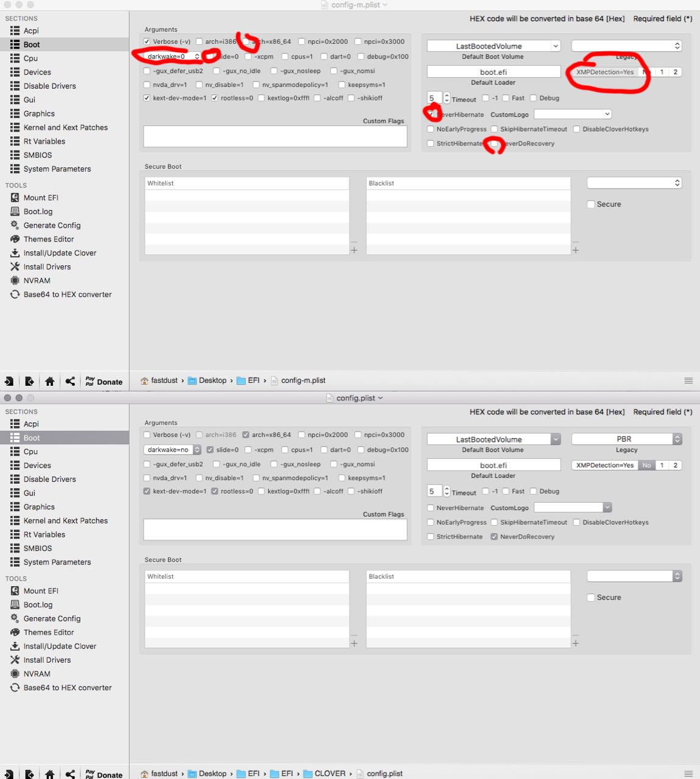This screenshot has height=779, width=700.
Task: Click CLOVER folder in lower config.plist path bar
Action: (x=324, y=774)
